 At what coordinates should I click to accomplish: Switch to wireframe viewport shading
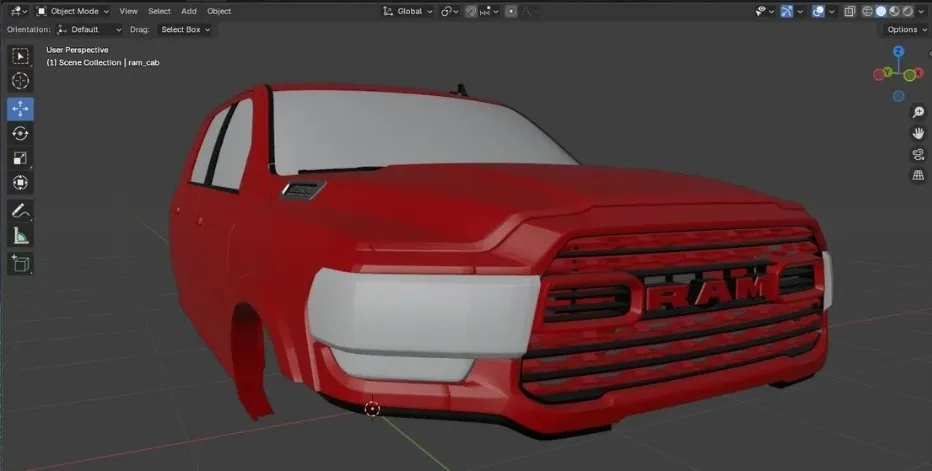[868, 11]
